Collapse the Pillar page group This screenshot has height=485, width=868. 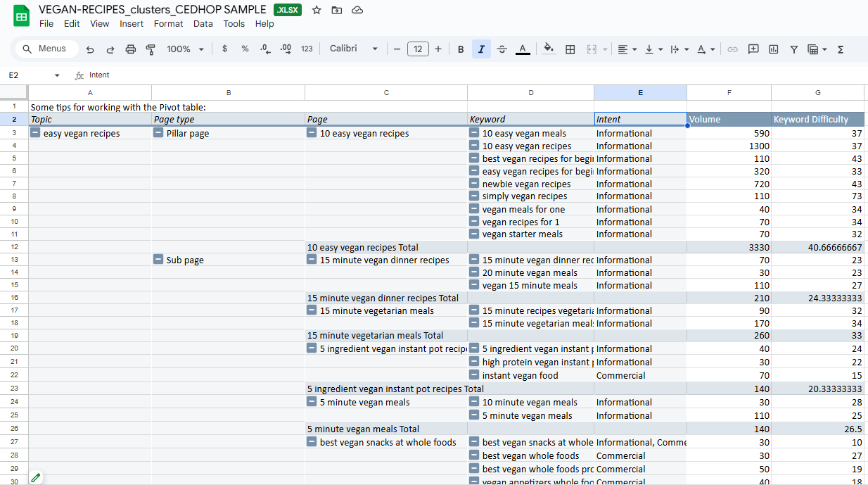pyautogui.click(x=159, y=133)
